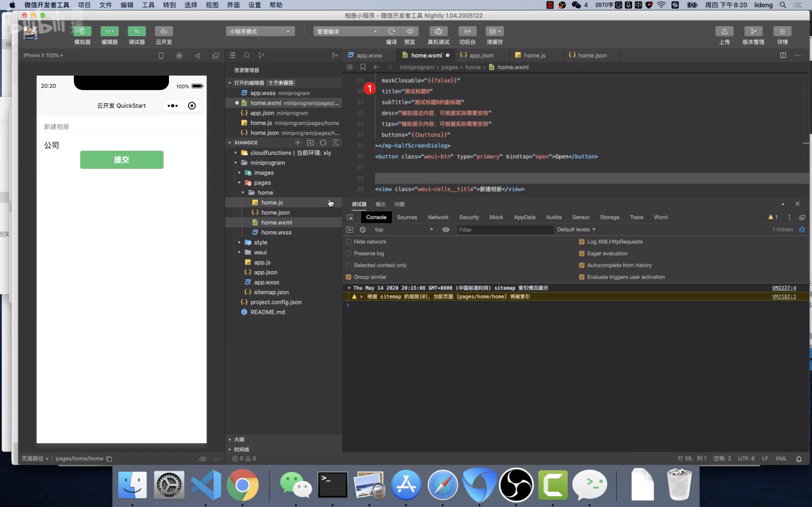Switch to the home.js editor tab
Screen dimensions: 812x507
point(534,55)
